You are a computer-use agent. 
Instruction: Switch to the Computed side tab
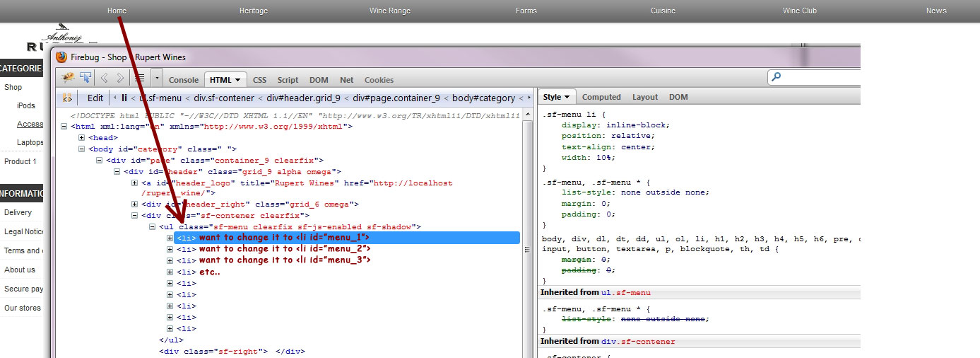pos(601,97)
